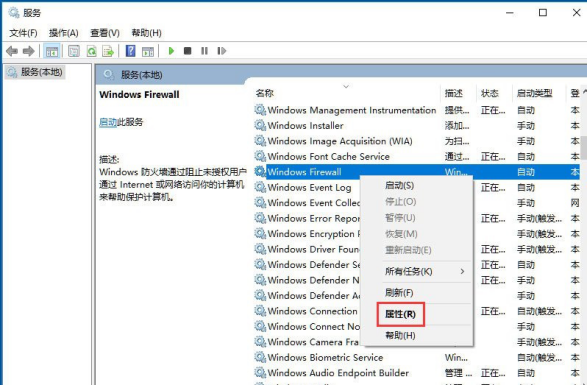
Task: Select Windows Font Cache Service row
Action: tap(328, 156)
